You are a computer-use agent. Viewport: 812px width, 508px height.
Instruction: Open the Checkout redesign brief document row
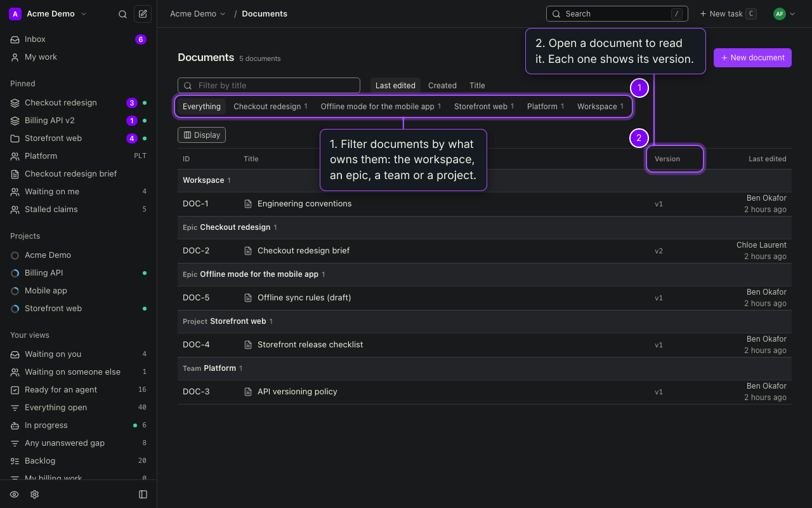click(485, 251)
